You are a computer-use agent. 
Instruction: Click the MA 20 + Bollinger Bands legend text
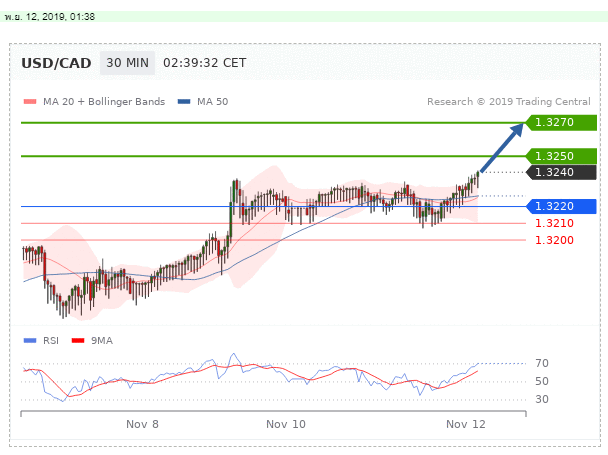coord(104,102)
